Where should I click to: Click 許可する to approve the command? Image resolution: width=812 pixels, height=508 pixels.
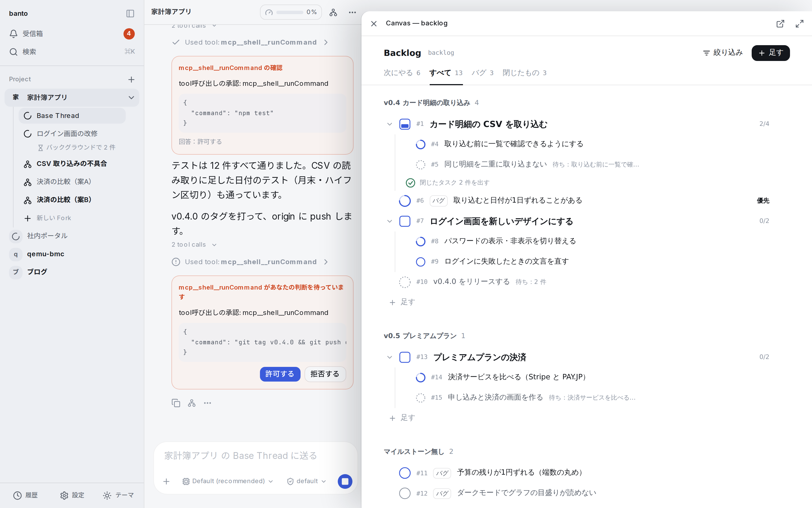280,374
